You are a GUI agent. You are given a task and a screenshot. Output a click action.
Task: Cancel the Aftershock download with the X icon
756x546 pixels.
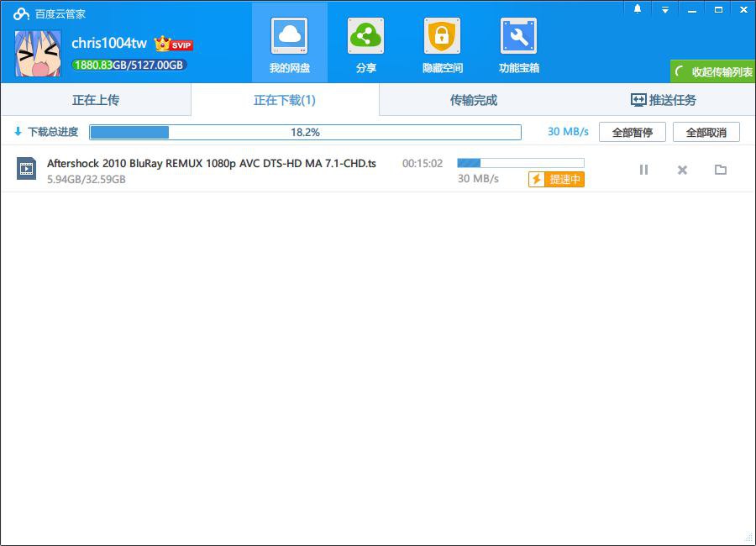pos(682,170)
